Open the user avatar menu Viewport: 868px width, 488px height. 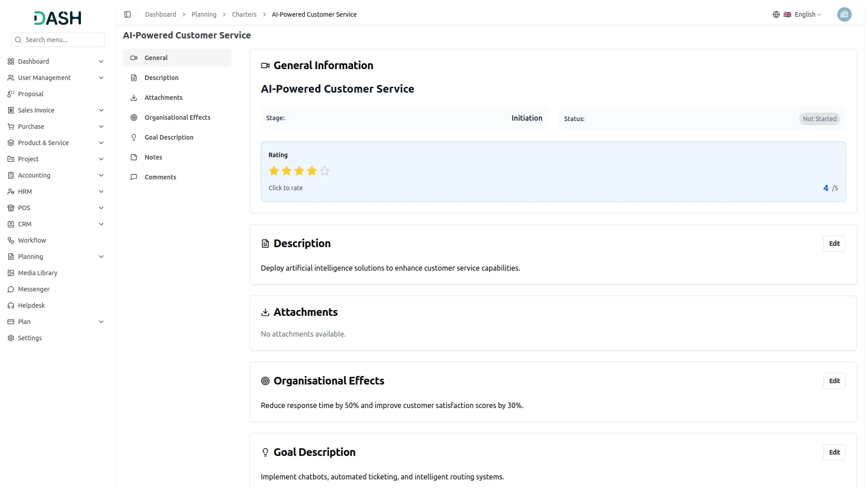point(844,14)
